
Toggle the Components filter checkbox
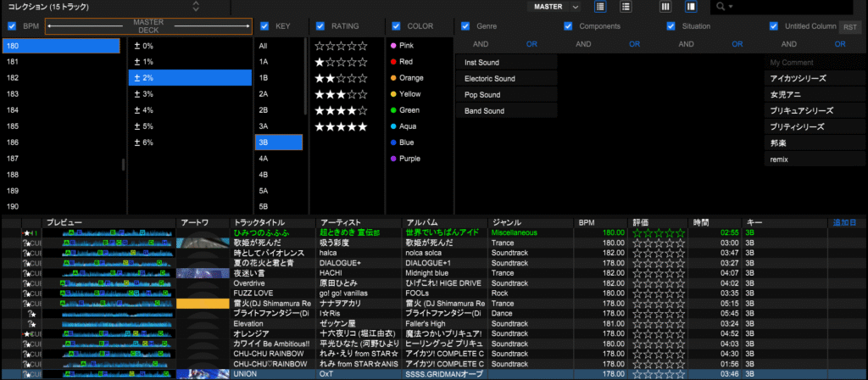tap(568, 26)
